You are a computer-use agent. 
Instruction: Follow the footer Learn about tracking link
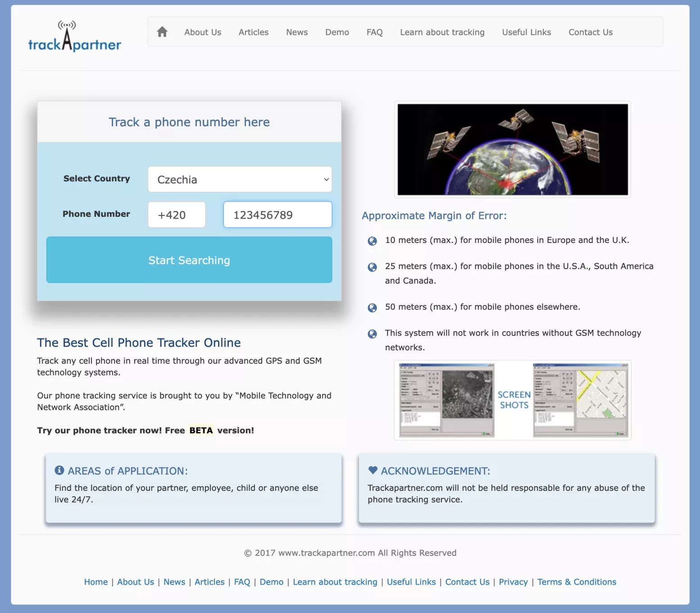click(x=335, y=582)
